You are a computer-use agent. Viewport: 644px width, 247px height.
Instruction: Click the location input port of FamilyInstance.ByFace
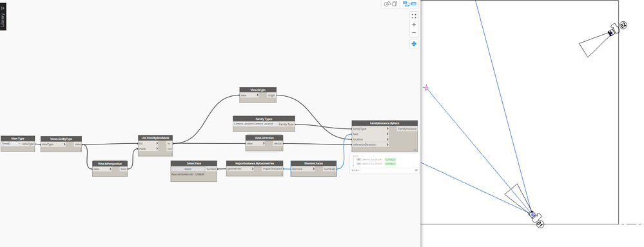click(371, 139)
